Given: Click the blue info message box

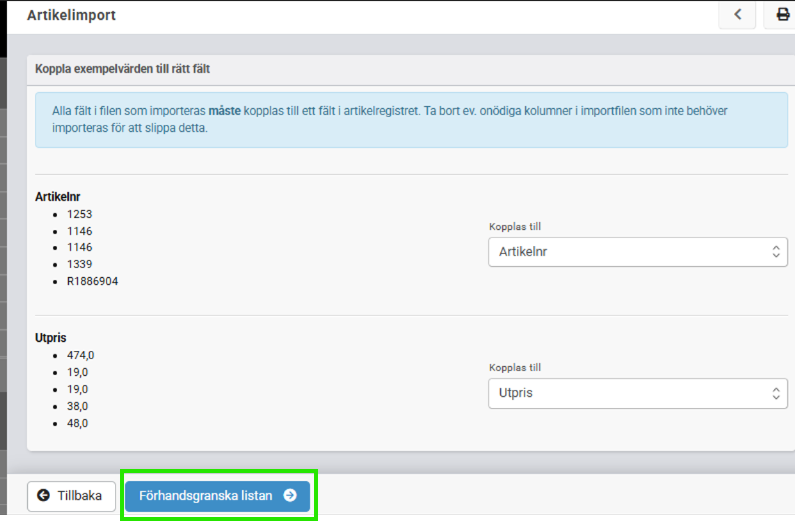Looking at the screenshot, I should tap(411, 119).
